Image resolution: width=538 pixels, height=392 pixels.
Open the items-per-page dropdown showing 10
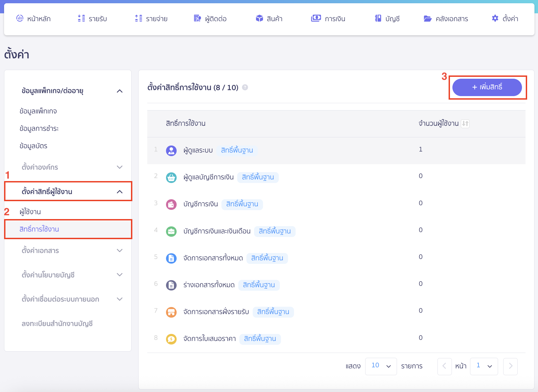381,366
